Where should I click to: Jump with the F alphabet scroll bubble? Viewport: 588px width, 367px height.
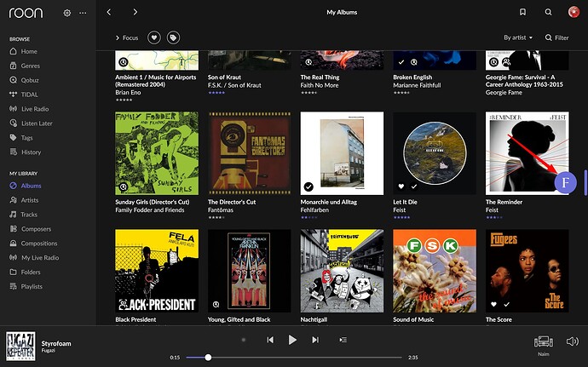click(x=565, y=182)
